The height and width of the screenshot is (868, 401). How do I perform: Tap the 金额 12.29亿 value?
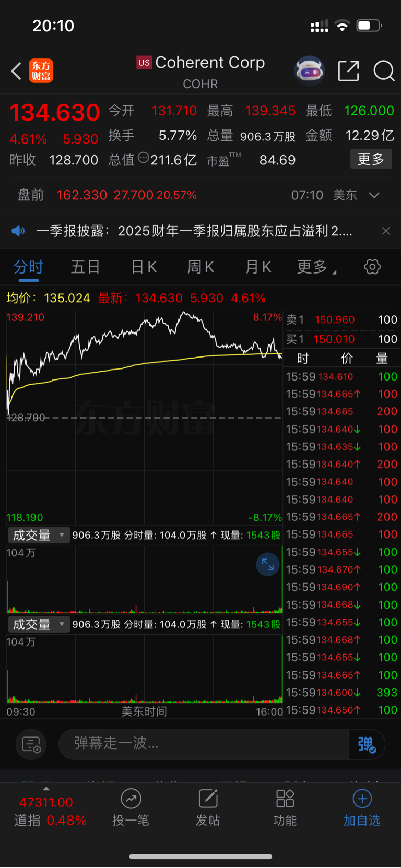pyautogui.click(x=370, y=136)
